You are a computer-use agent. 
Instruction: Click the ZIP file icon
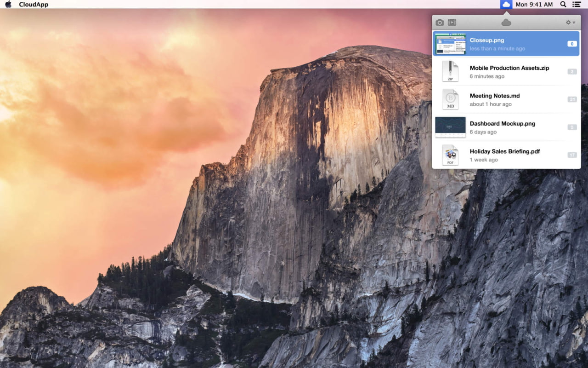click(x=450, y=71)
